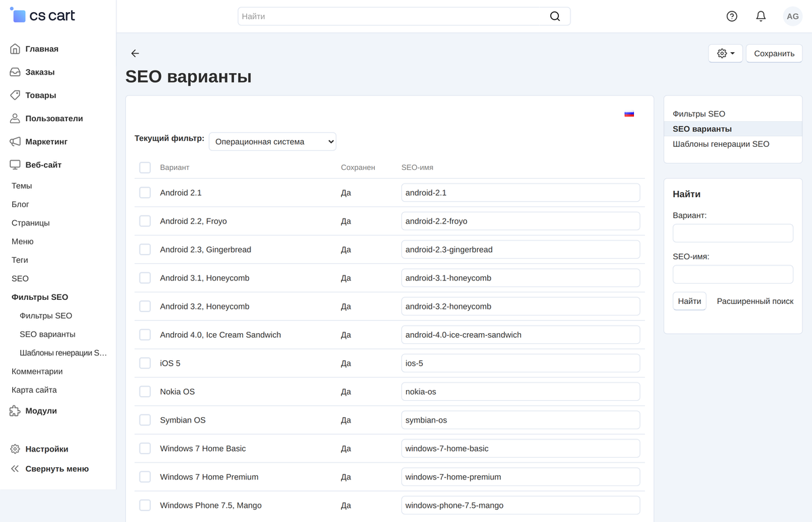Edit the windows-phone-7.5-mango SEO name field
The width and height of the screenshot is (812, 522).
click(x=520, y=506)
